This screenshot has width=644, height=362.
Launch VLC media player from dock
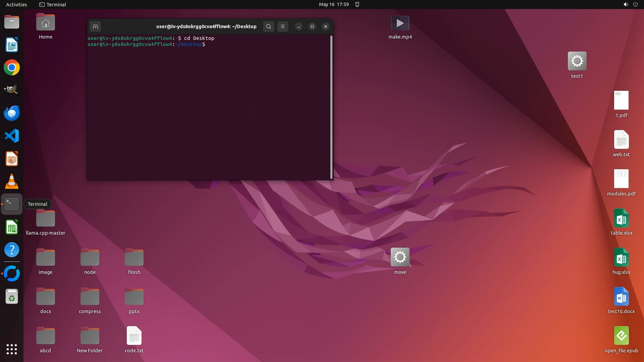pyautogui.click(x=12, y=181)
